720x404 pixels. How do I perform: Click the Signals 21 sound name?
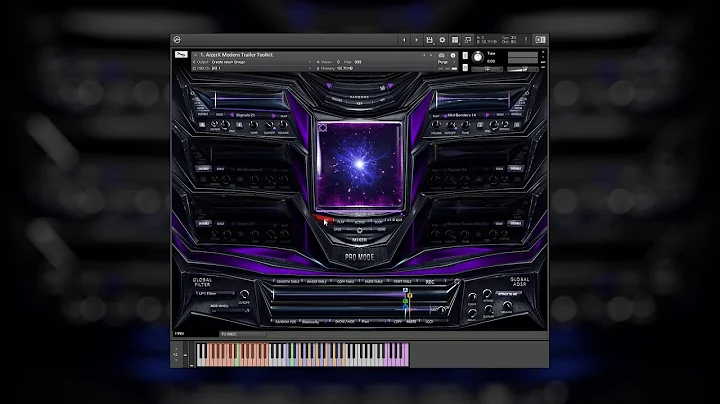point(246,115)
